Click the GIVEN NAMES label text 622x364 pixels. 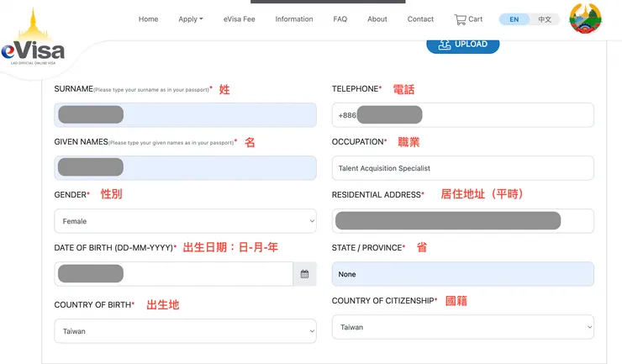coord(81,142)
